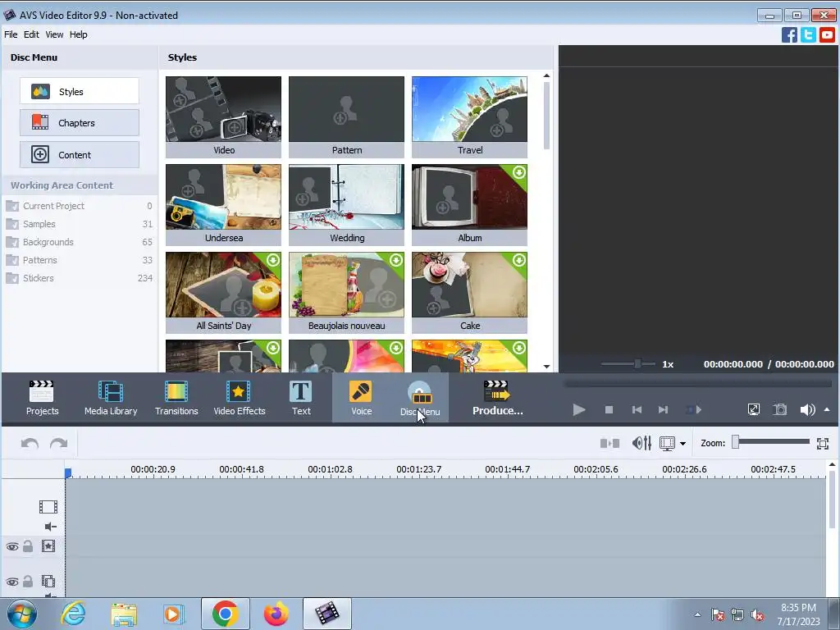Click the Produce button
This screenshot has height=630, width=840.
click(498, 398)
